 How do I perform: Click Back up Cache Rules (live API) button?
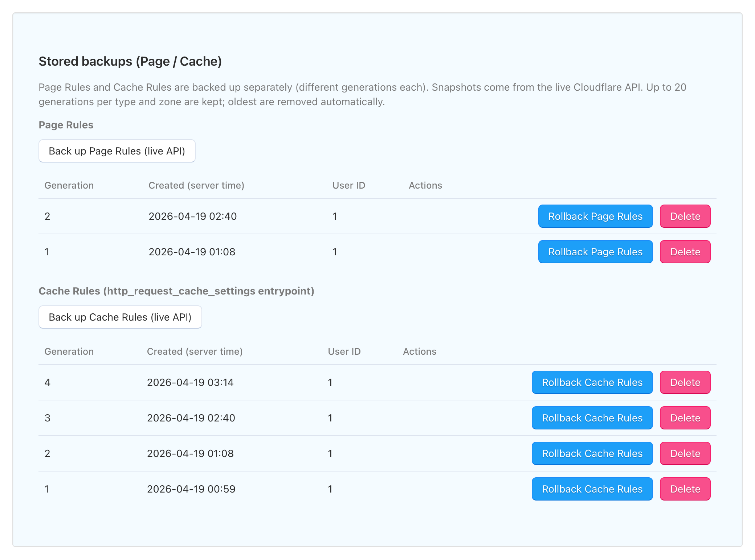click(x=120, y=317)
